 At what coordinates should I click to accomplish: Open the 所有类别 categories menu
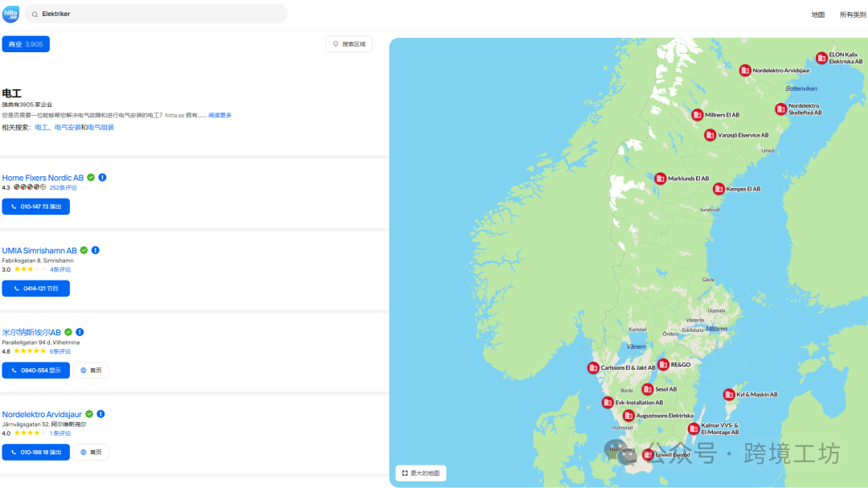[852, 14]
